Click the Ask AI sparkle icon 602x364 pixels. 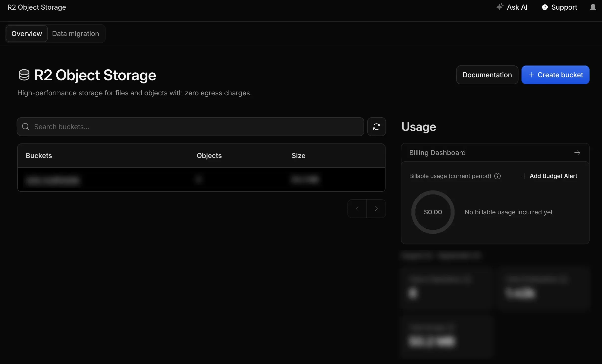click(x=500, y=7)
